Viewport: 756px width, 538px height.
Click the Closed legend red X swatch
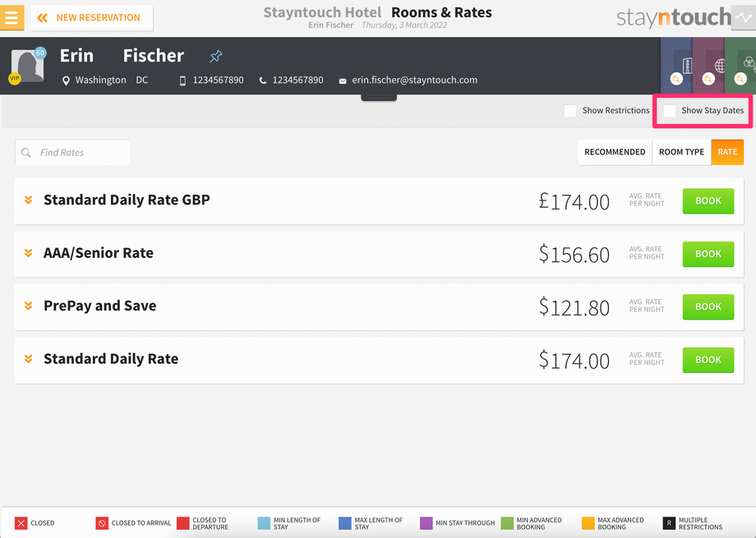click(21, 523)
